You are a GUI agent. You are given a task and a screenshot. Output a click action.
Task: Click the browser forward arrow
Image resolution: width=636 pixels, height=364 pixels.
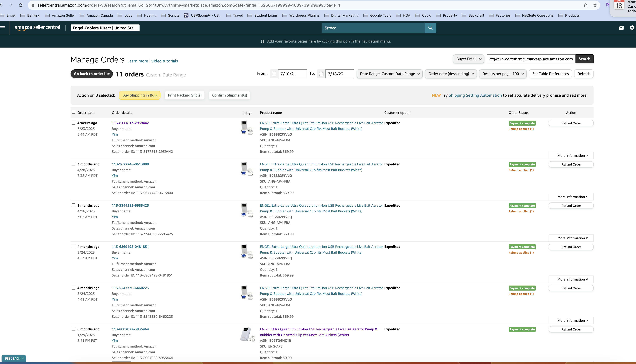tap(11, 5)
